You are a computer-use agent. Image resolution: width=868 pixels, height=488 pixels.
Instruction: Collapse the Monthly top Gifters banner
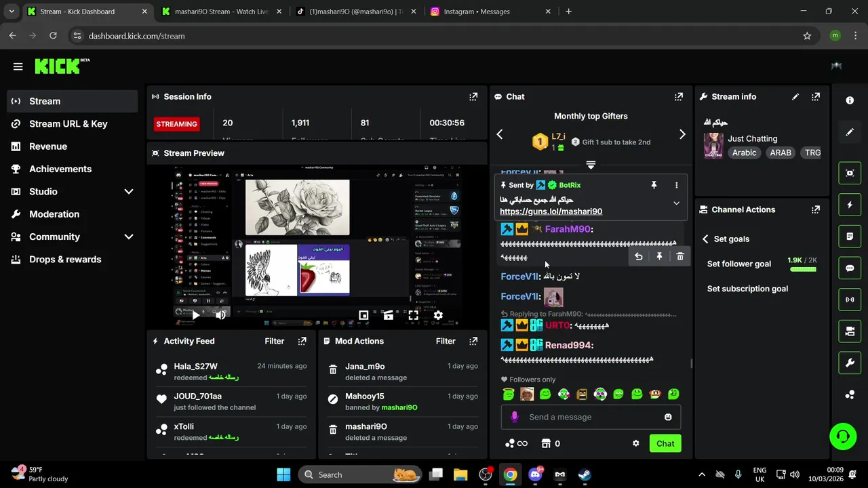[591, 165]
